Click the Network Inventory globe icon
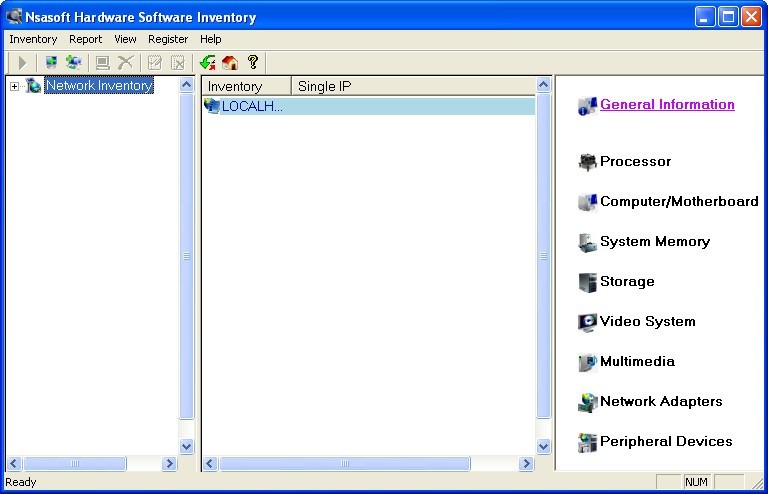Screen dimensions: 768x494 point(33,86)
